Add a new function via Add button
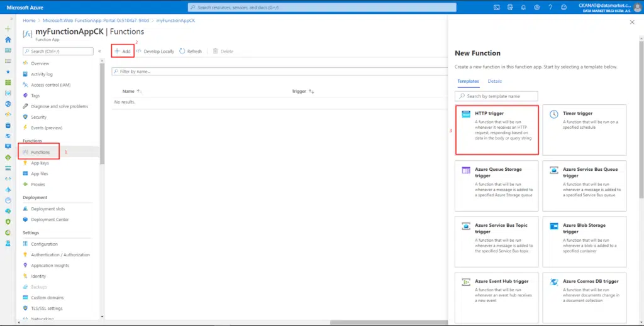The image size is (644, 326). [x=123, y=52]
